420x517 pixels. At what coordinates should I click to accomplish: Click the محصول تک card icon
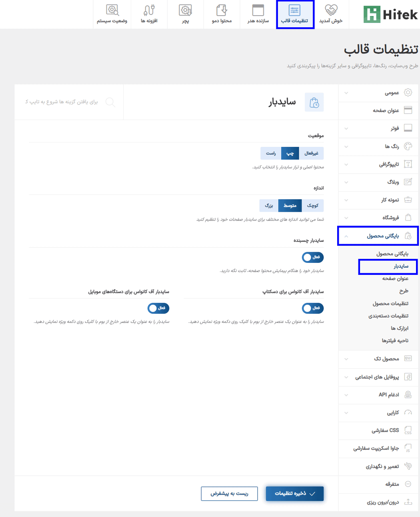pyautogui.click(x=408, y=359)
